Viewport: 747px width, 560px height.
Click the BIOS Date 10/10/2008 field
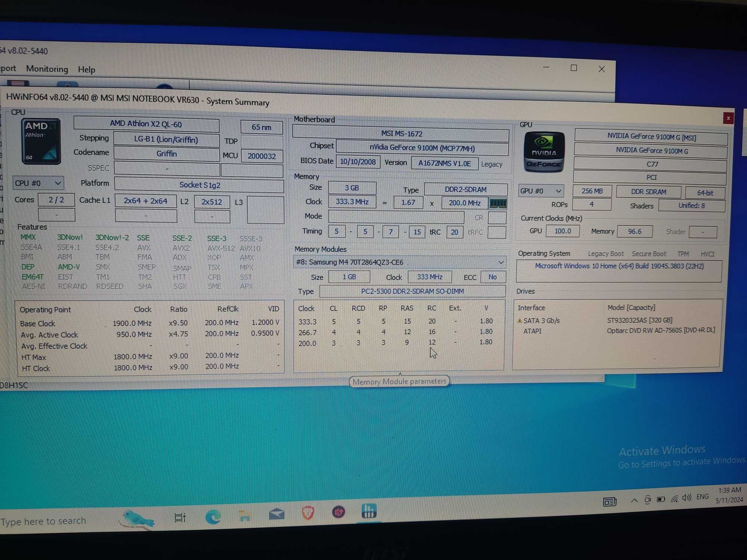pyautogui.click(x=358, y=162)
